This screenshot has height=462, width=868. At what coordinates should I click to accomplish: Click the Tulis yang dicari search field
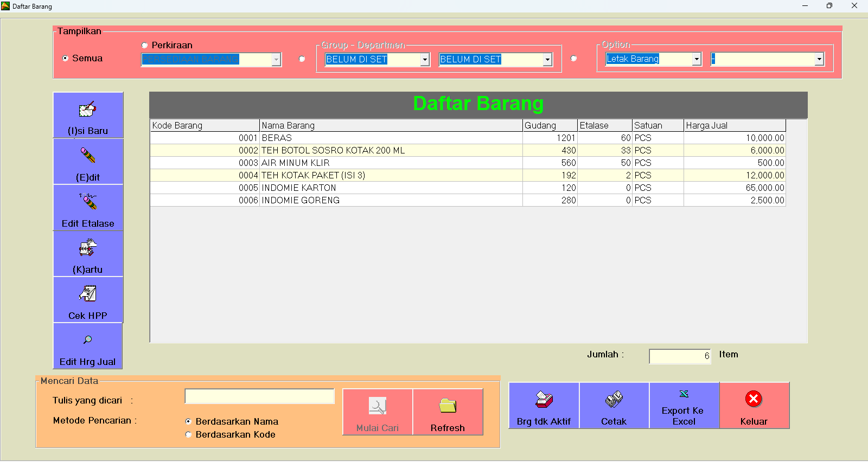(259, 396)
